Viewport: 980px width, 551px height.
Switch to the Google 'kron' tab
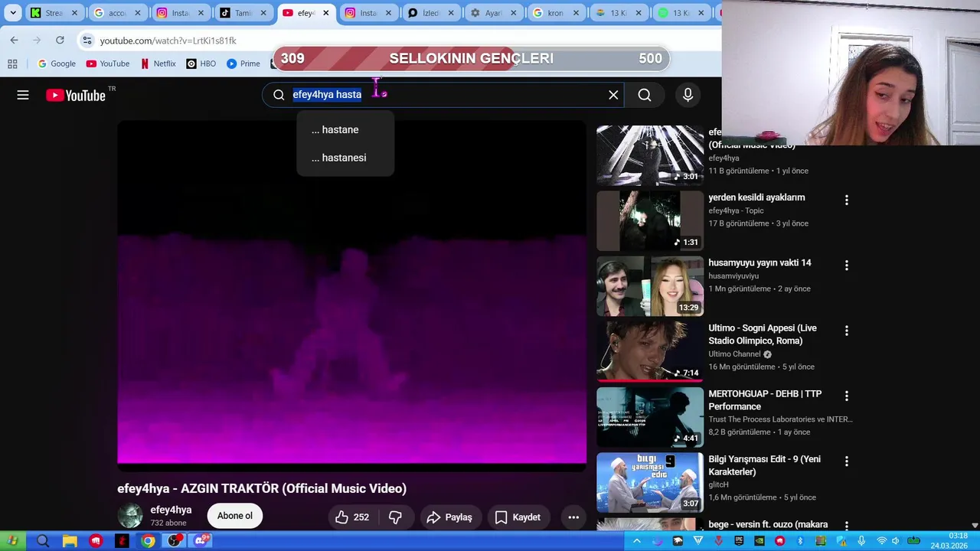[557, 13]
